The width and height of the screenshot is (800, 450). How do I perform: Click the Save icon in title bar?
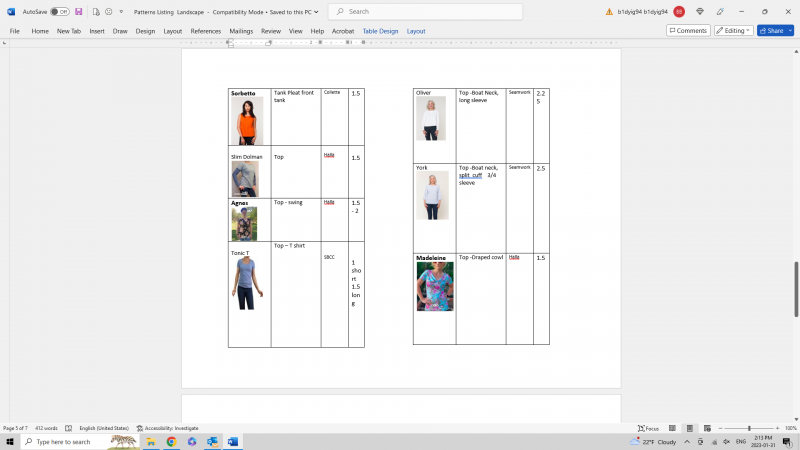(79, 12)
